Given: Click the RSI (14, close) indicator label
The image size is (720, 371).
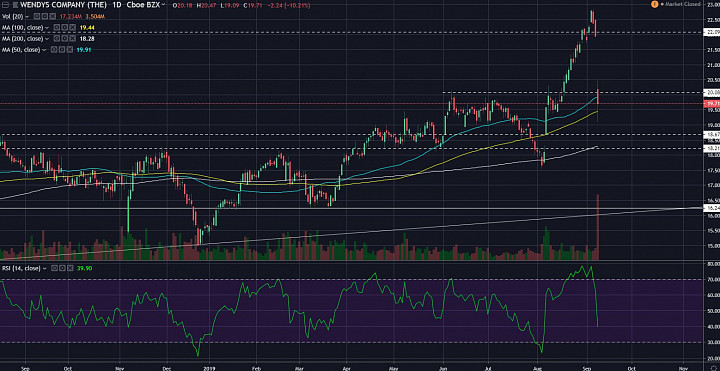Looking at the screenshot, I should pos(21,268).
